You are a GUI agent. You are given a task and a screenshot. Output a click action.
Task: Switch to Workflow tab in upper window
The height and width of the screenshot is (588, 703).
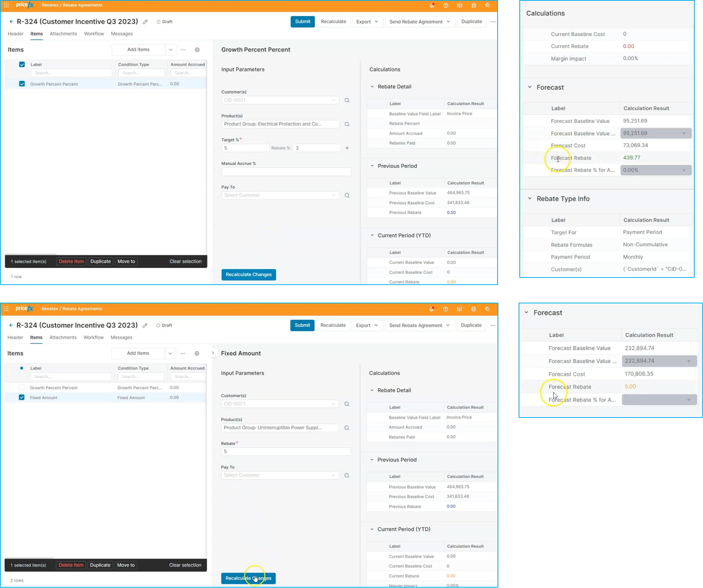pyautogui.click(x=94, y=34)
